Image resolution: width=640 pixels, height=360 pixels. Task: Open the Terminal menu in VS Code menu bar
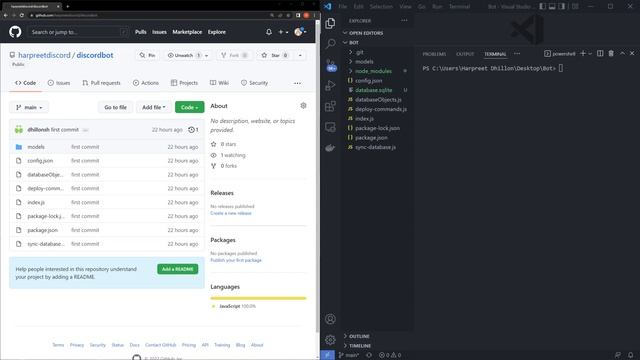[x=459, y=7]
